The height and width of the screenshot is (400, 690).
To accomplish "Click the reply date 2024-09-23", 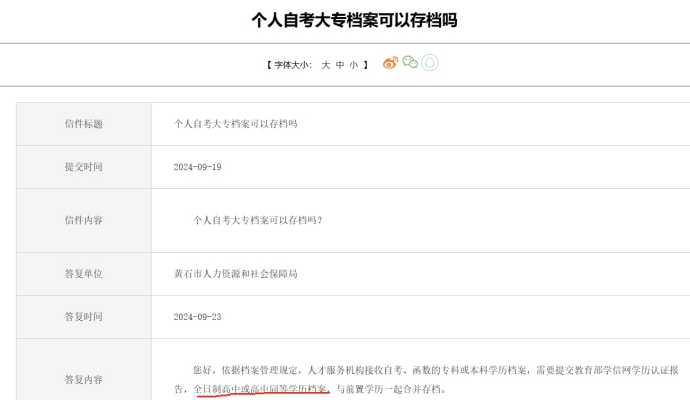I will point(198,317).
